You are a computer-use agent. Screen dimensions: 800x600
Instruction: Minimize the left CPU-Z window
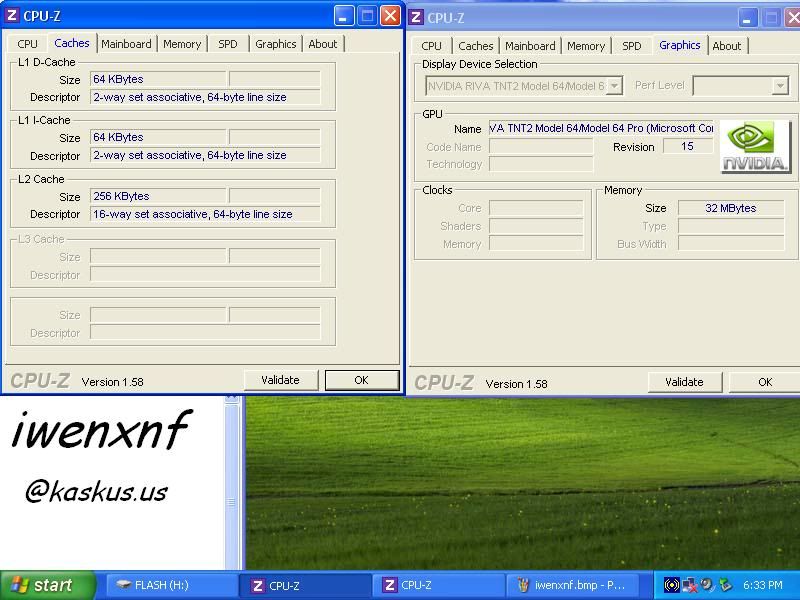[344, 16]
